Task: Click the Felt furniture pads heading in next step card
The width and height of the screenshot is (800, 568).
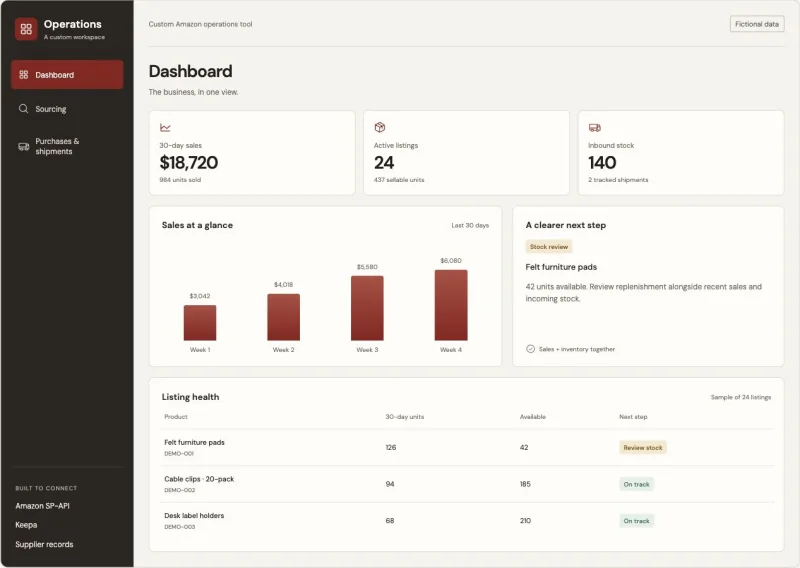Action: (561, 267)
